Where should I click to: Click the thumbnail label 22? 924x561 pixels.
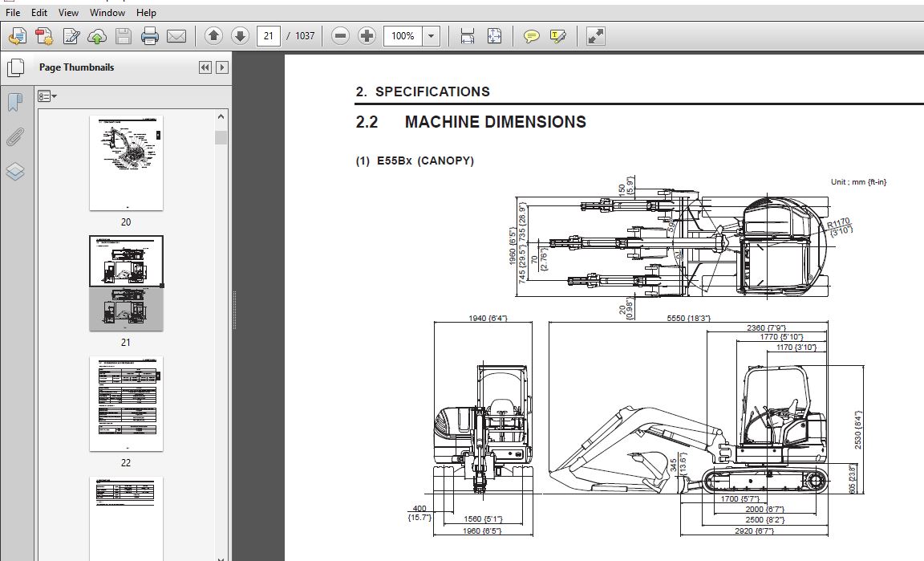pyautogui.click(x=126, y=463)
